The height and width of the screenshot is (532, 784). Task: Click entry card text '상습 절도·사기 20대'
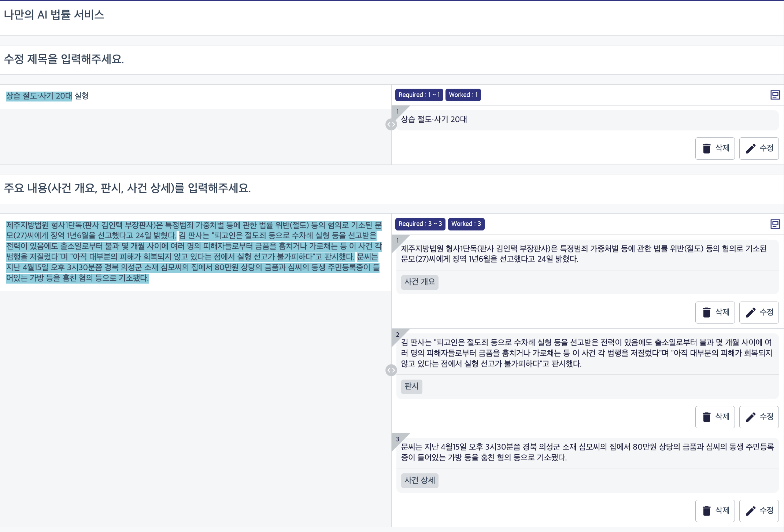pos(434,119)
